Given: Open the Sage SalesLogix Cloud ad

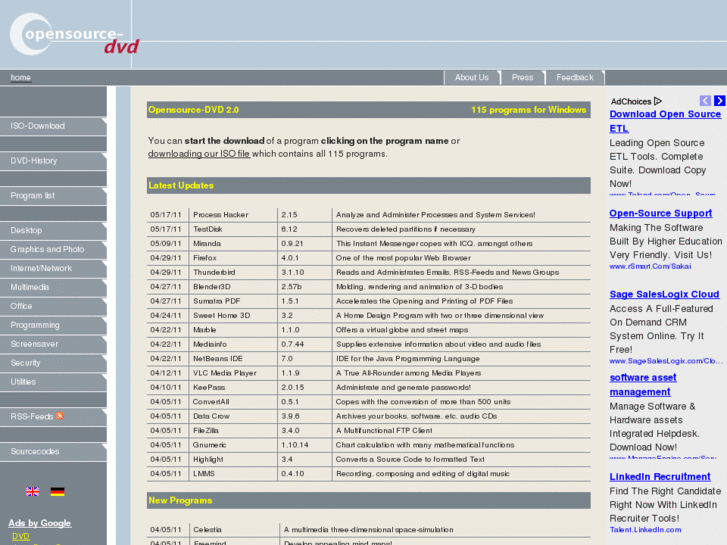Looking at the screenshot, I should coord(664,294).
